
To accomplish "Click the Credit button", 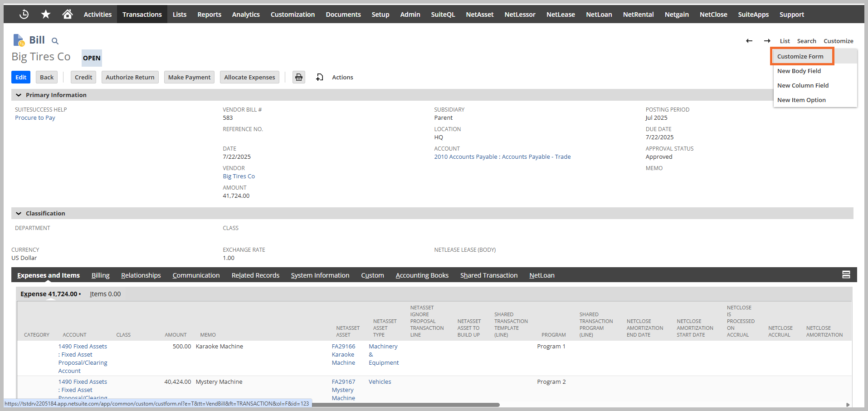I will point(83,77).
